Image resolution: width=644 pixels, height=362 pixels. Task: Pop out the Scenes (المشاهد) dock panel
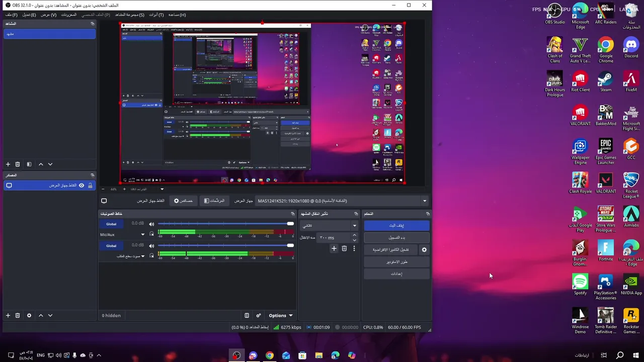pos(92,24)
